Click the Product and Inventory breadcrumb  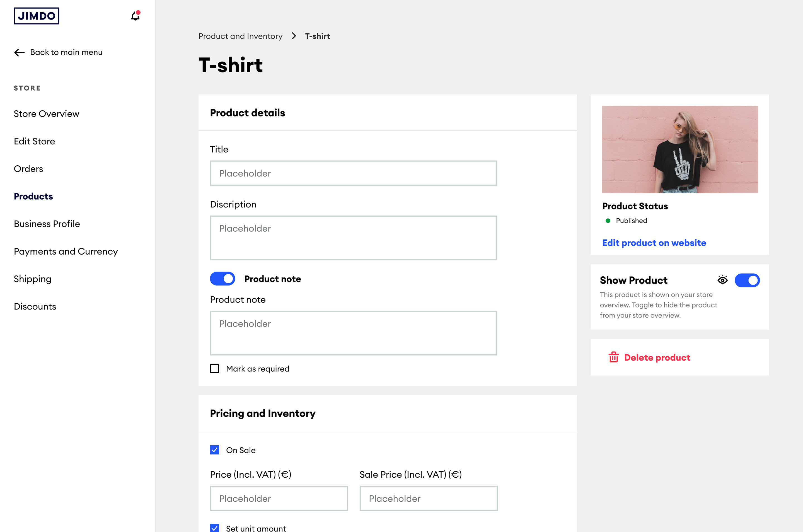tap(240, 36)
